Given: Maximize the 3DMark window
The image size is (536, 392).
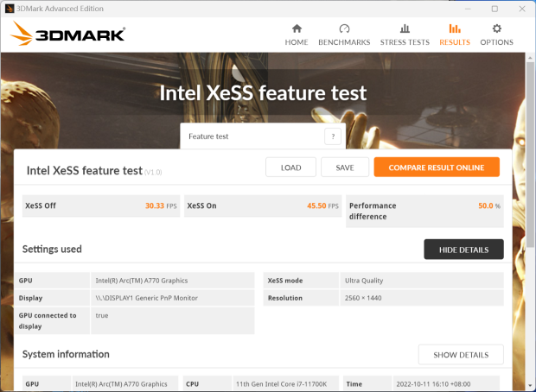Looking at the screenshot, I should point(495,9).
